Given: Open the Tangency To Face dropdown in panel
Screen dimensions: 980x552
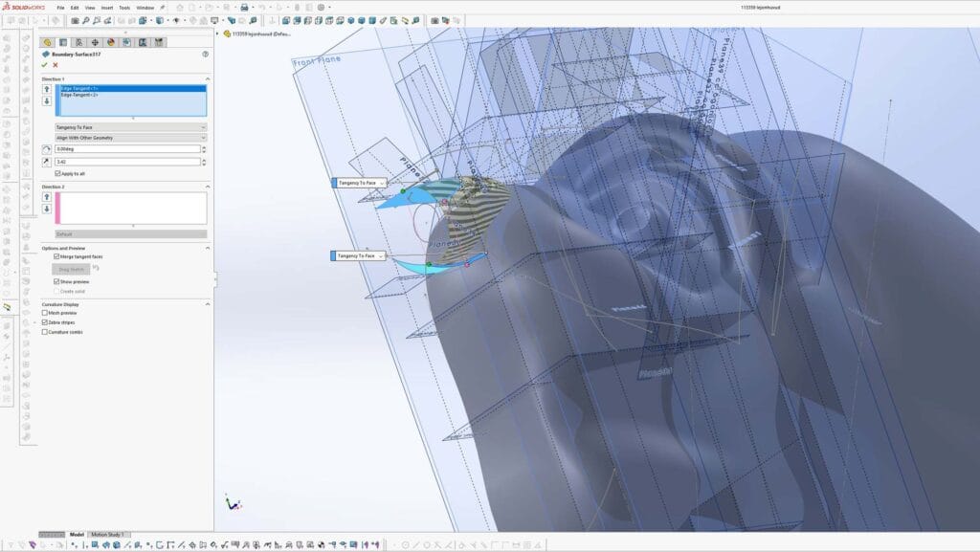Looking at the screenshot, I should (x=130, y=126).
